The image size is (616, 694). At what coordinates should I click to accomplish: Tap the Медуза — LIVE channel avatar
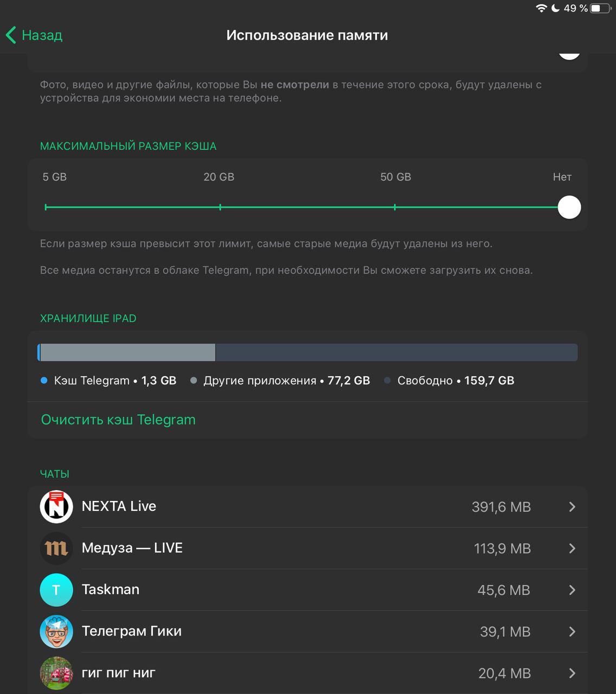click(56, 548)
